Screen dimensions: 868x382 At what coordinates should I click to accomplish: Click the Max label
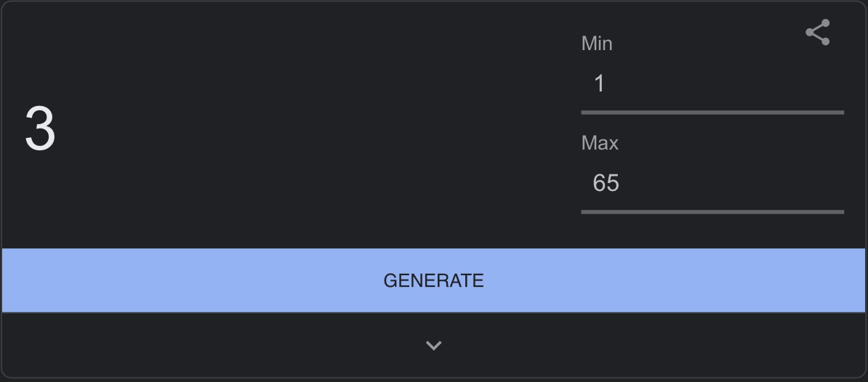coord(600,143)
